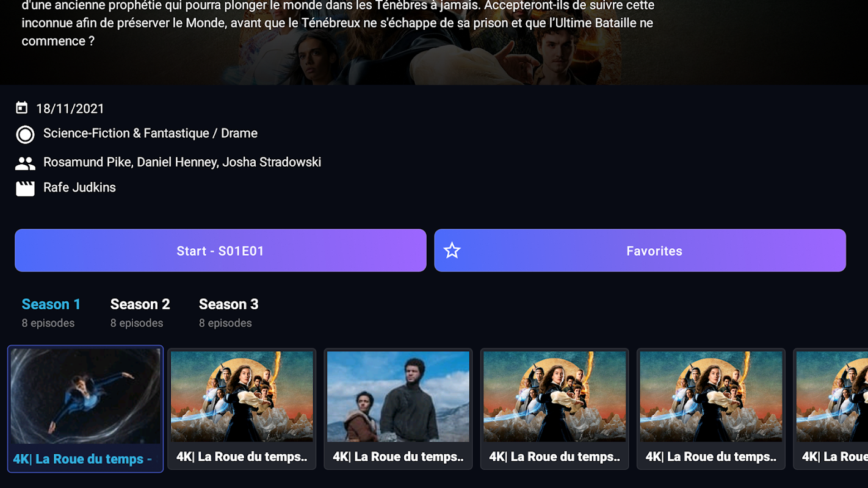Select the second episode thumbnail
Image resolution: width=868 pixels, height=488 pixels.
pyautogui.click(x=242, y=409)
